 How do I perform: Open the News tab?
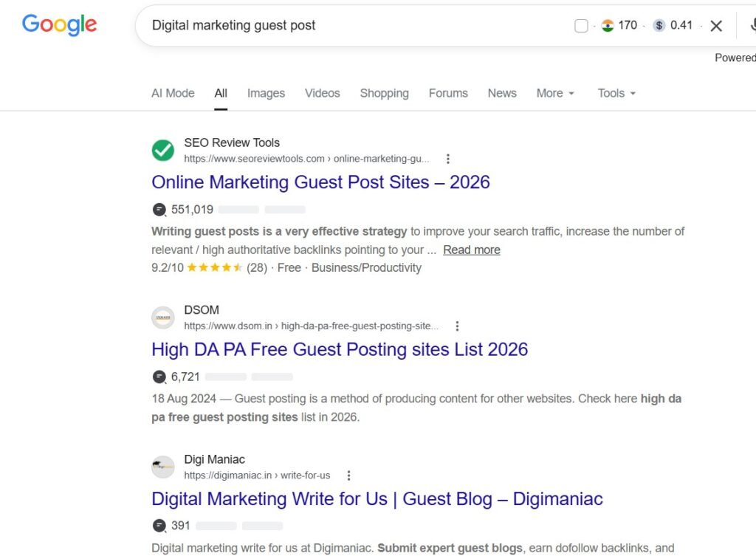(x=502, y=93)
